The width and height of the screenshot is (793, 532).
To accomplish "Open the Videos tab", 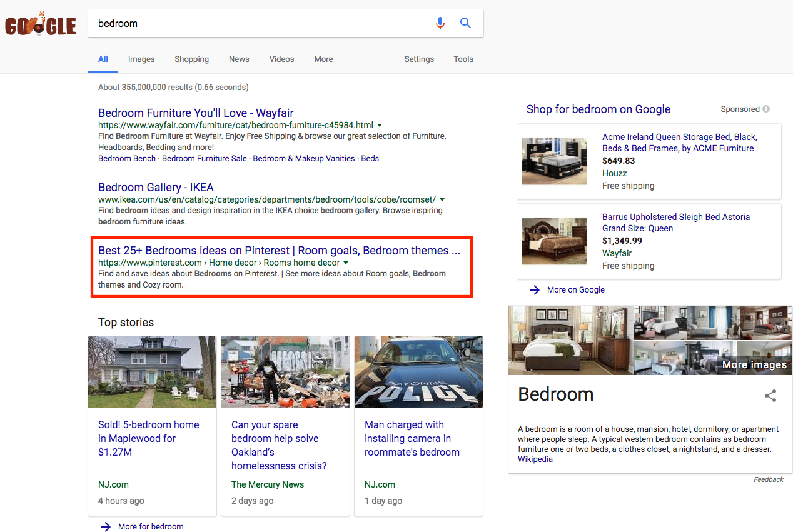I will click(281, 59).
